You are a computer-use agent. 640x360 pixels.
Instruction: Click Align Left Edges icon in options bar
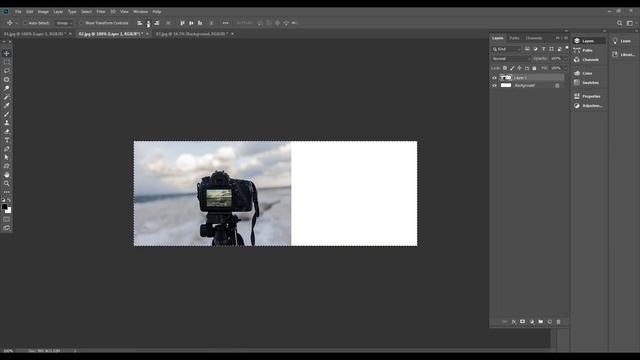pos(140,23)
